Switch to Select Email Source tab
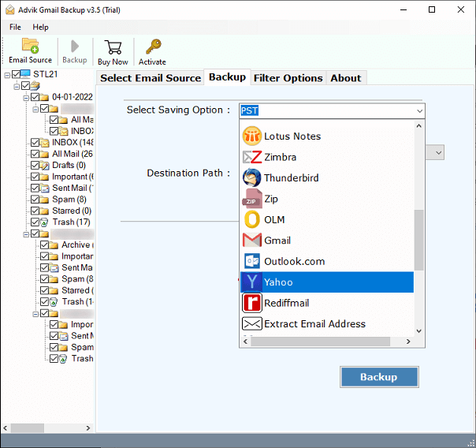476x448 pixels. pyautogui.click(x=151, y=78)
